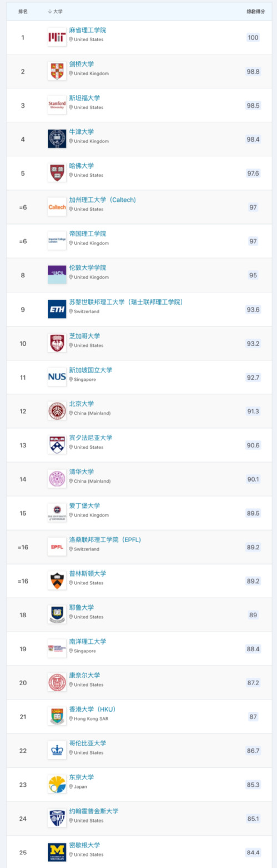Open the 剑桥大学 link
Screen dimensions: 277x868
tap(81, 64)
